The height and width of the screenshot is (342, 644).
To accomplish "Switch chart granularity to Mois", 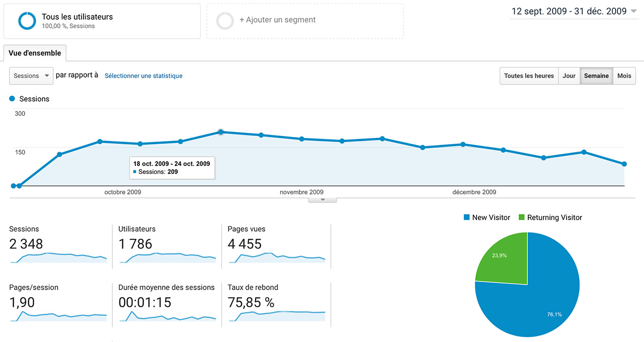I will (x=624, y=76).
